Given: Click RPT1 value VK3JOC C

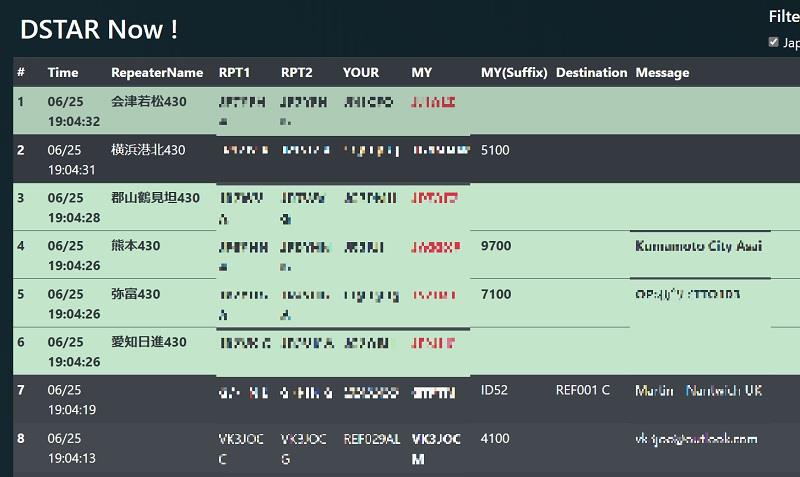Looking at the screenshot, I should tap(241, 449).
